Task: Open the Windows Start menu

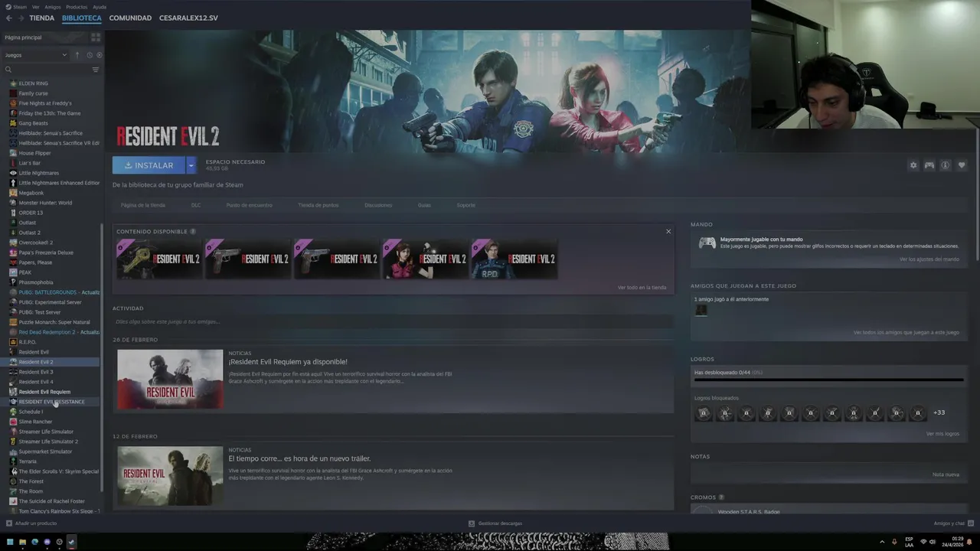Action: [10, 542]
